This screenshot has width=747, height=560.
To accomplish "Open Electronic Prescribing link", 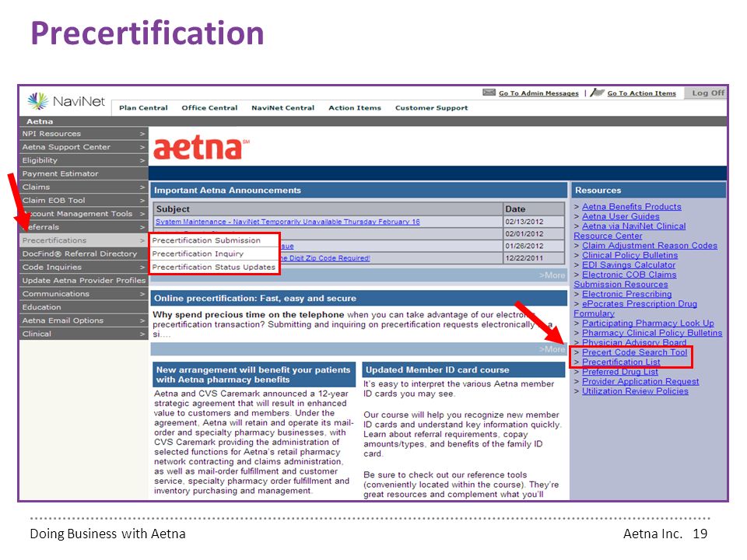I will 626,294.
